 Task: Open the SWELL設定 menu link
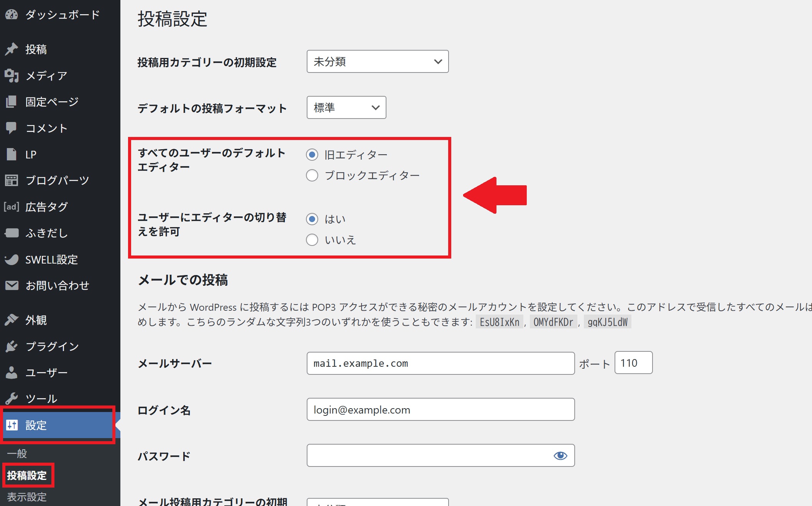pyautogui.click(x=51, y=260)
